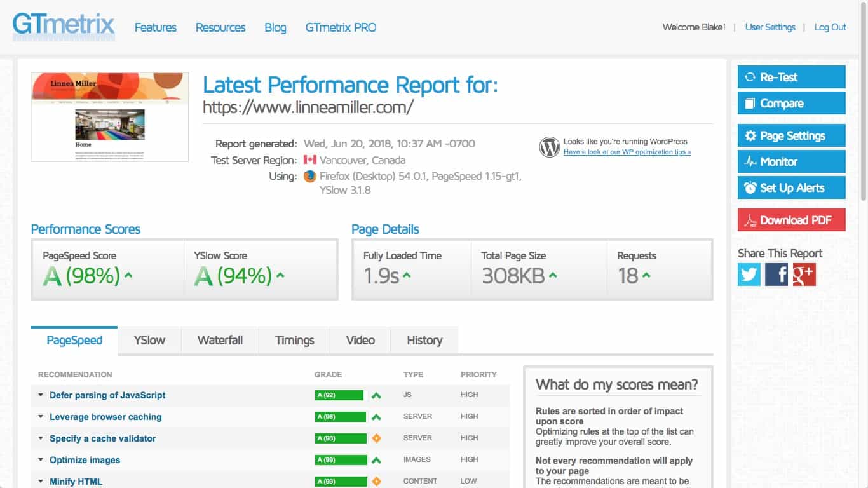Click grade bar A (99) for Optimize images

(x=341, y=460)
